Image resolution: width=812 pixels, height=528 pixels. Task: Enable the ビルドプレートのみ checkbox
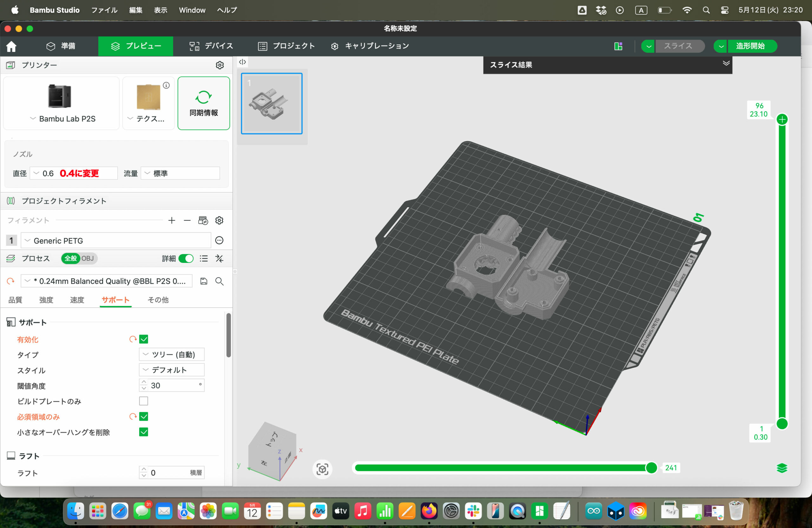[x=144, y=401]
